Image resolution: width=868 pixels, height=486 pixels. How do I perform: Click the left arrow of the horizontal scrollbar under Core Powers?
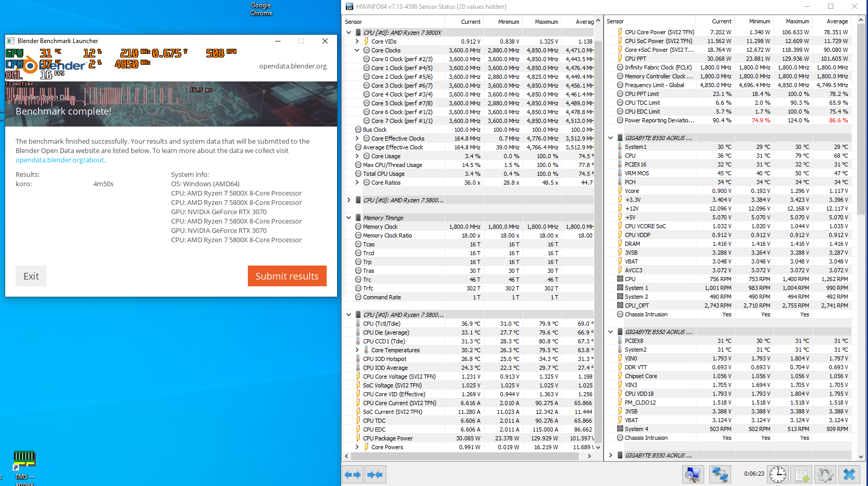[x=346, y=456]
